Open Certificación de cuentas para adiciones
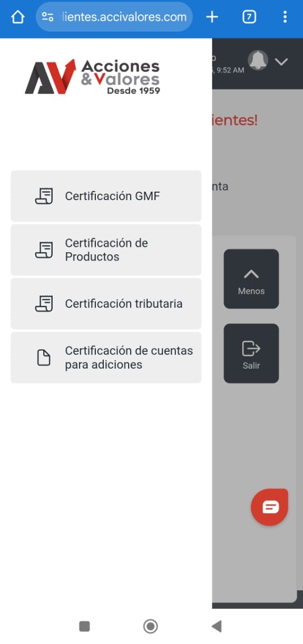The image size is (303, 644). (x=106, y=358)
